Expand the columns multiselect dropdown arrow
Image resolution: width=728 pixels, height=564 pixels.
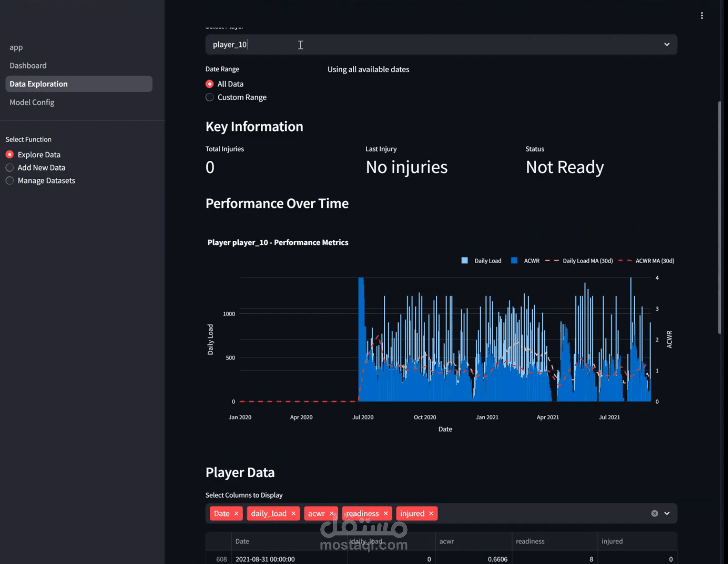(667, 513)
